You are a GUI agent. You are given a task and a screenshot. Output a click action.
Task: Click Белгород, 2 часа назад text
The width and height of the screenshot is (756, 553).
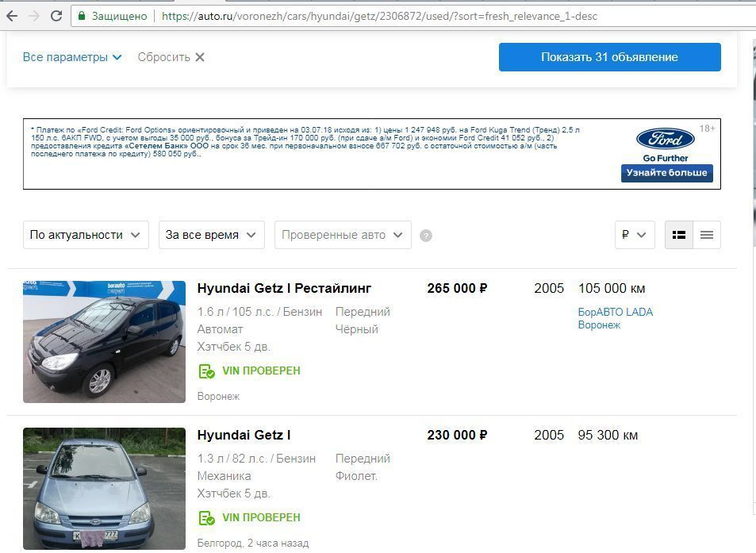coord(252,543)
